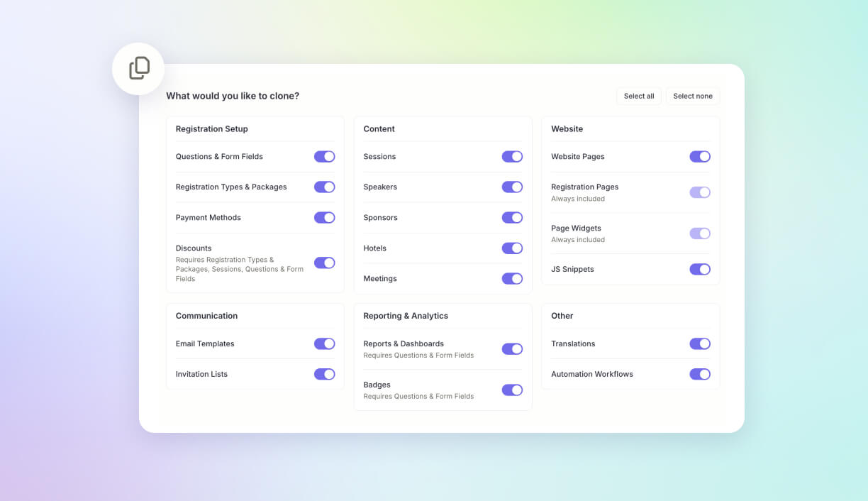Toggle the Reports & Dashboards switch

pyautogui.click(x=512, y=348)
